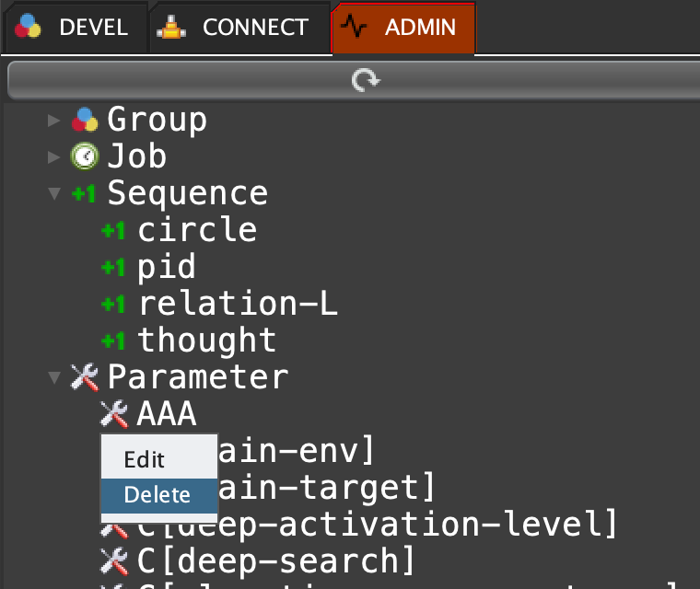
Task: Collapse the Sequence tree node
Action: pyautogui.click(x=55, y=194)
